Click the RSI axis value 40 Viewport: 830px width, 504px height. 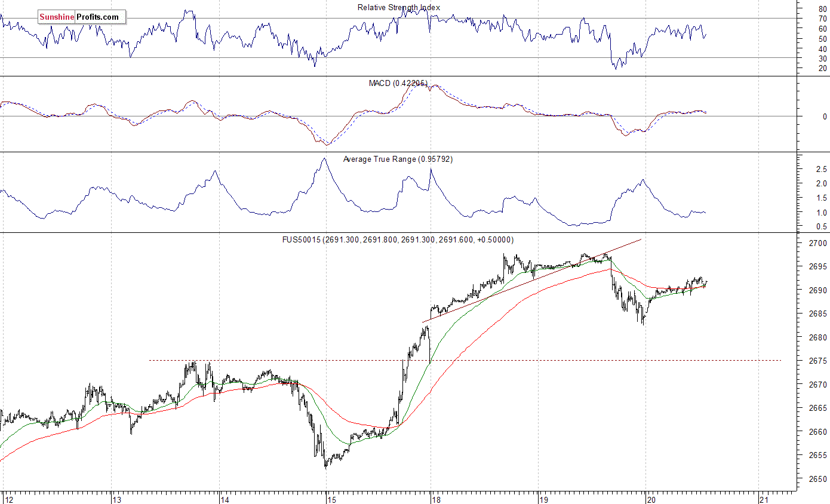pos(823,49)
